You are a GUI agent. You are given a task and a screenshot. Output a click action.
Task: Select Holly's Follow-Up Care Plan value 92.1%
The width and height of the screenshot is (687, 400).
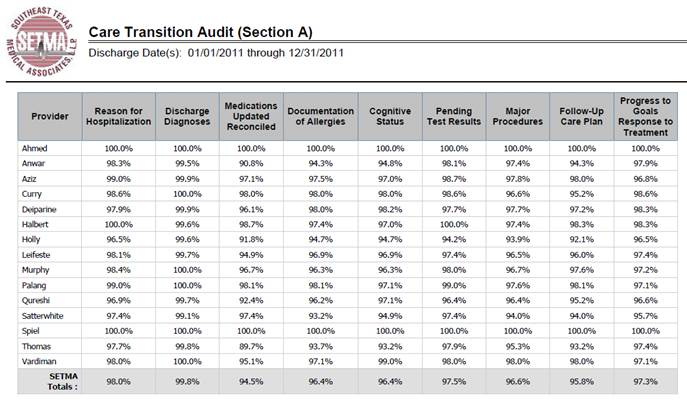click(581, 240)
